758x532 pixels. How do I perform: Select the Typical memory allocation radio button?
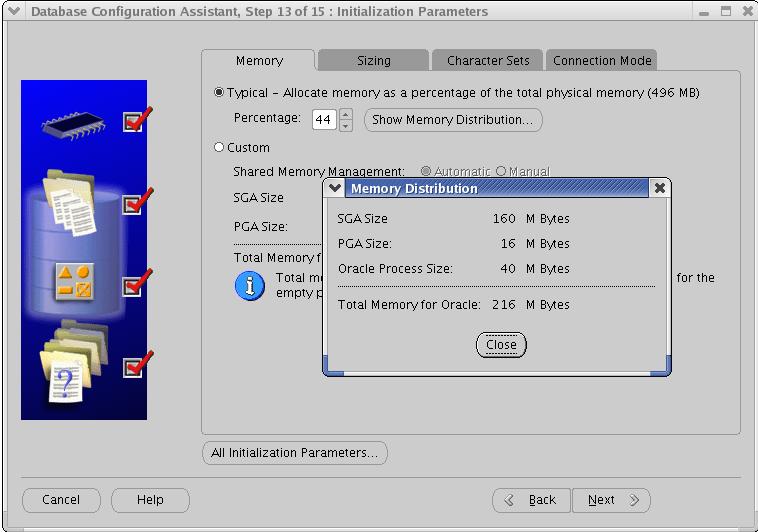point(219,93)
